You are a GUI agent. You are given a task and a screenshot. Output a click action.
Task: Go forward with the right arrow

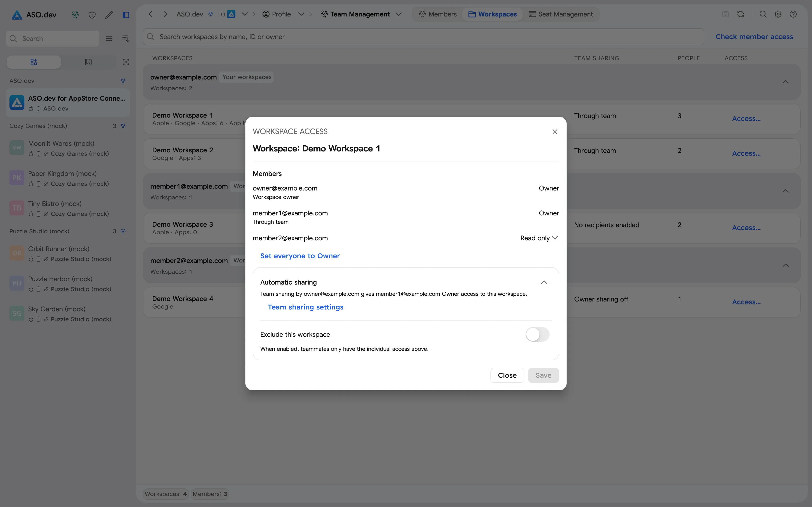[x=165, y=14]
